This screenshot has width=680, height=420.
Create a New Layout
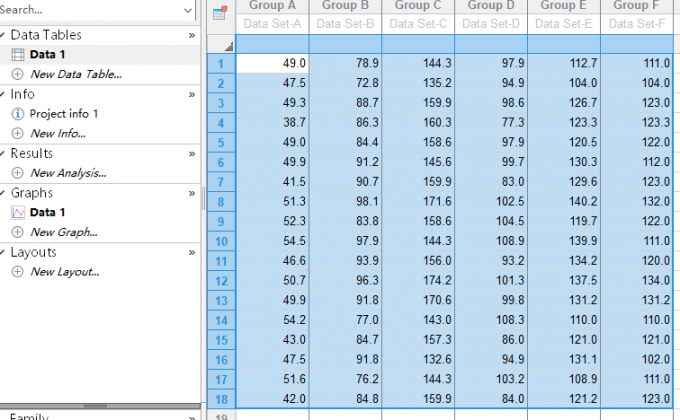pos(65,272)
